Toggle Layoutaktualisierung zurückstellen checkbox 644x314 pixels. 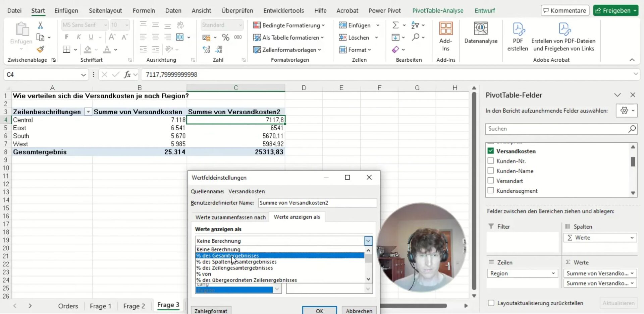tap(491, 303)
